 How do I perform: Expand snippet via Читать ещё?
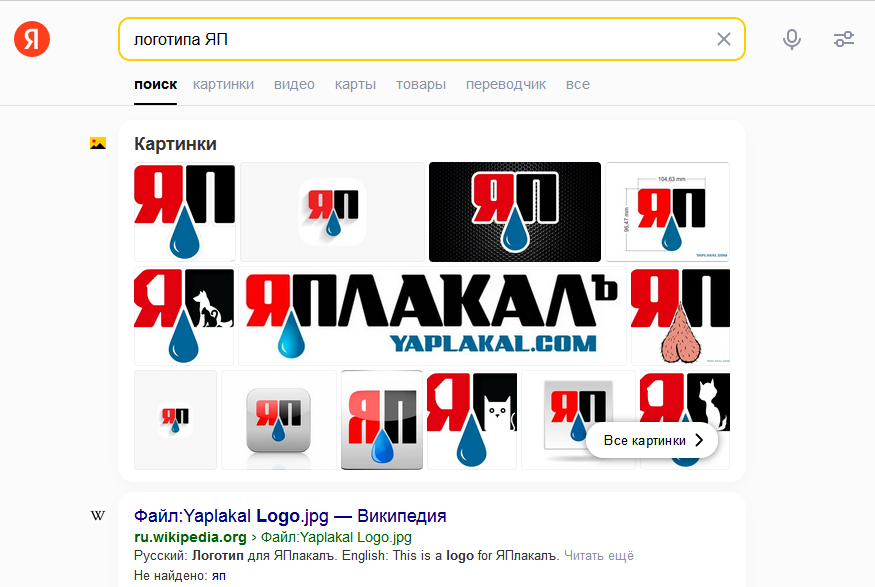pos(599,556)
